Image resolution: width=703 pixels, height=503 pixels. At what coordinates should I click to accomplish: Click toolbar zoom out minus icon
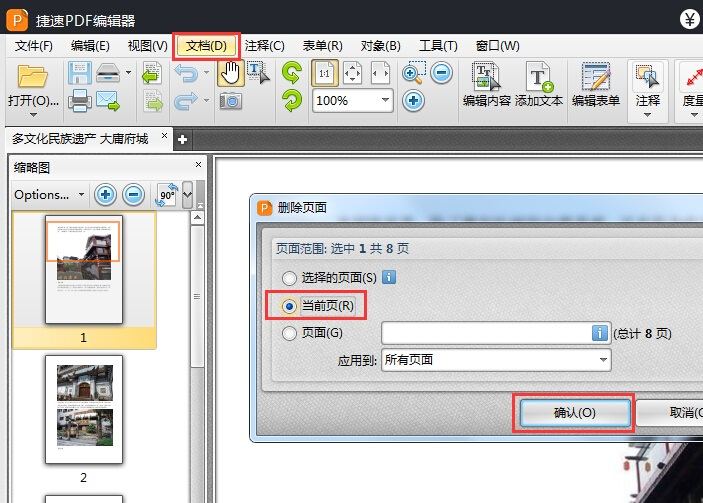(442, 73)
